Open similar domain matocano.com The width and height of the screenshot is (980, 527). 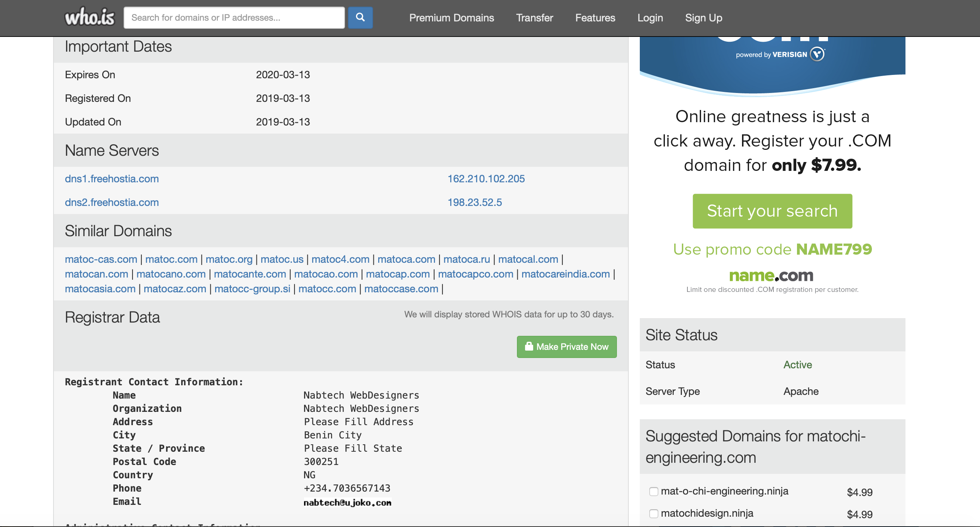171,274
